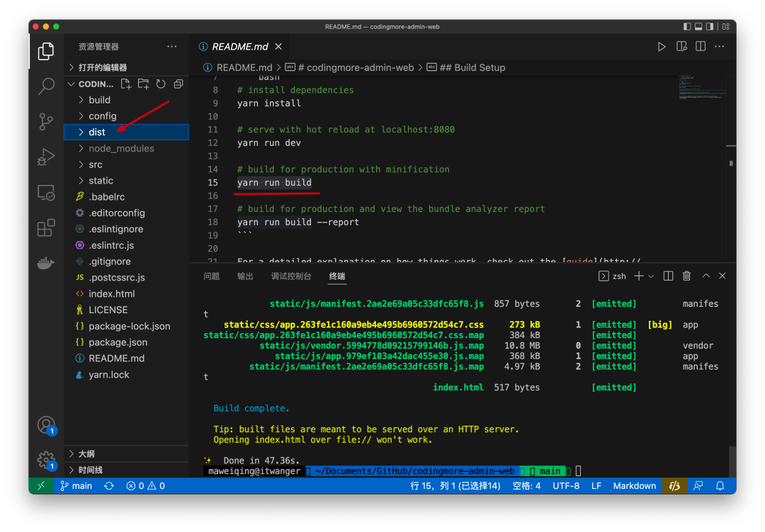Image resolution: width=765 pixels, height=532 pixels.
Task: Change the LF end of line
Action: click(x=596, y=486)
